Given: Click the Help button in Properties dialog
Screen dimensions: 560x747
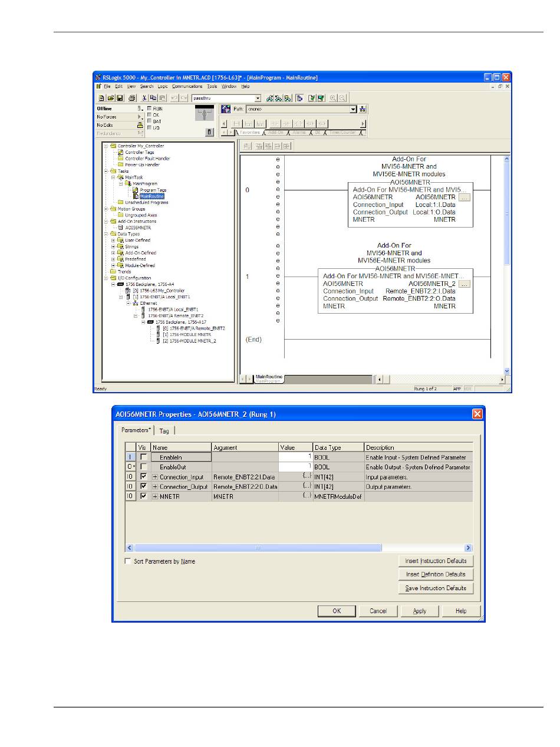Looking at the screenshot, I should [461, 611].
